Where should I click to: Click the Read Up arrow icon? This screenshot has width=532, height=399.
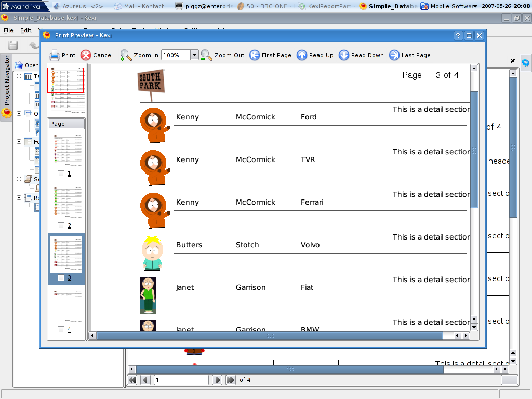coord(302,55)
